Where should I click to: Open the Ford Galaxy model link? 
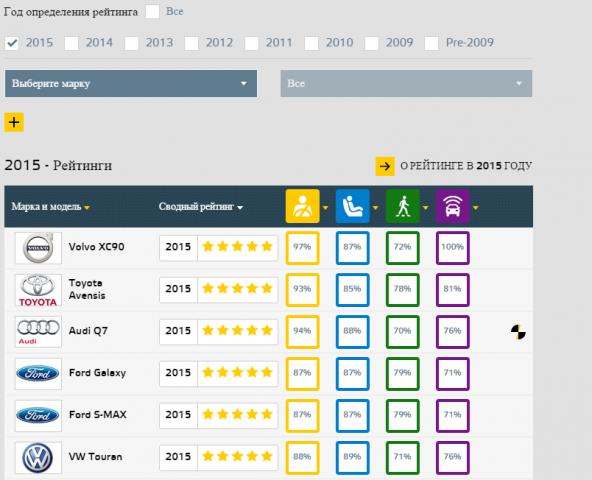pyautogui.click(x=97, y=373)
